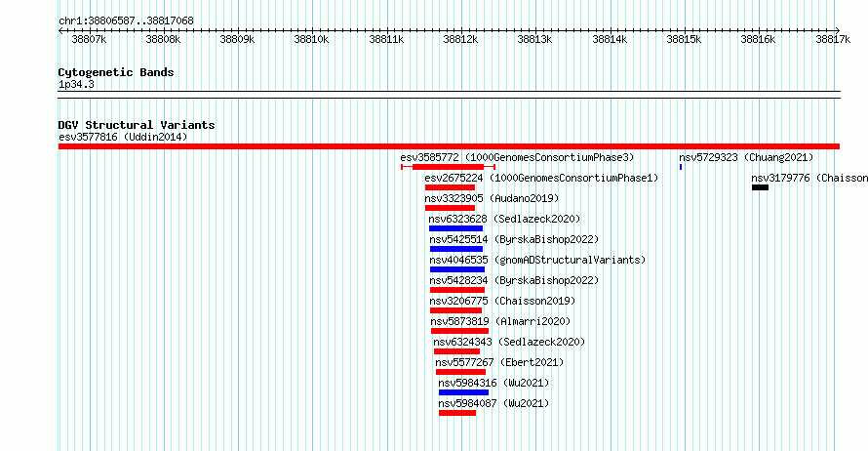
Task: Click the 38813k ruler tick label
Action: coord(534,40)
